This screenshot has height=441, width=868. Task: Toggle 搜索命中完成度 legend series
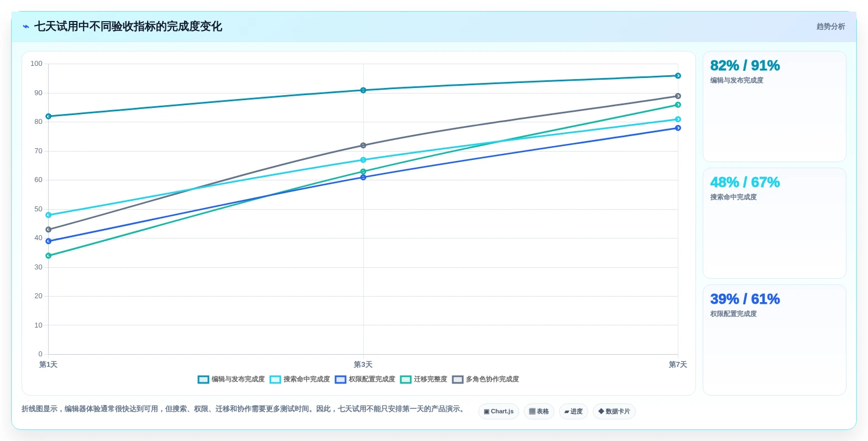pos(300,380)
